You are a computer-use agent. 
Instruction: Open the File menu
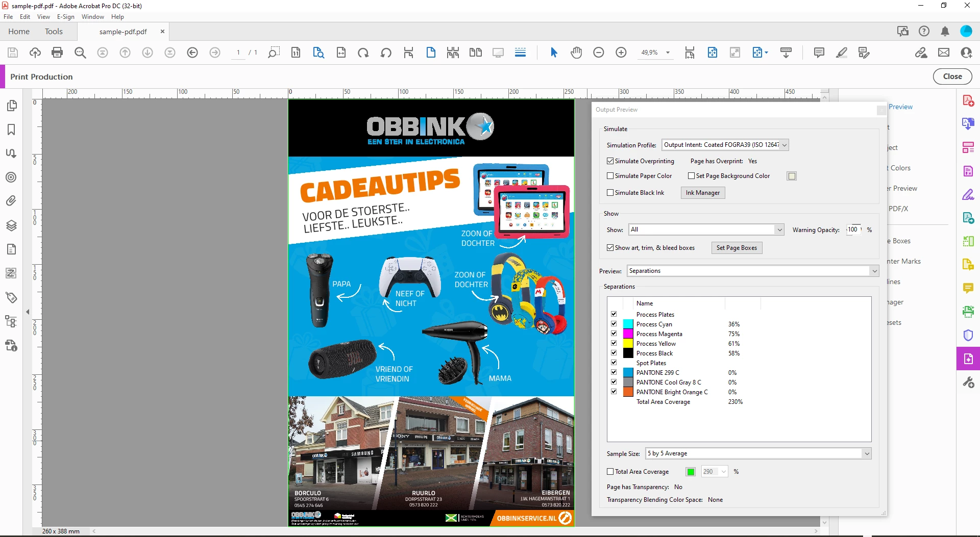click(8, 17)
